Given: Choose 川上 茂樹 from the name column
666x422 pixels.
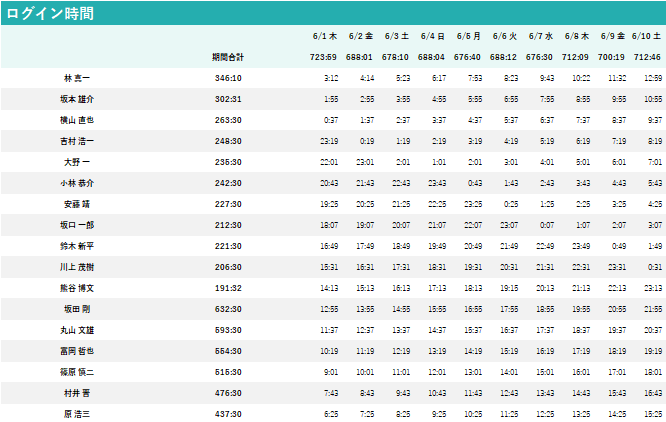Looking at the screenshot, I should 77,267.
